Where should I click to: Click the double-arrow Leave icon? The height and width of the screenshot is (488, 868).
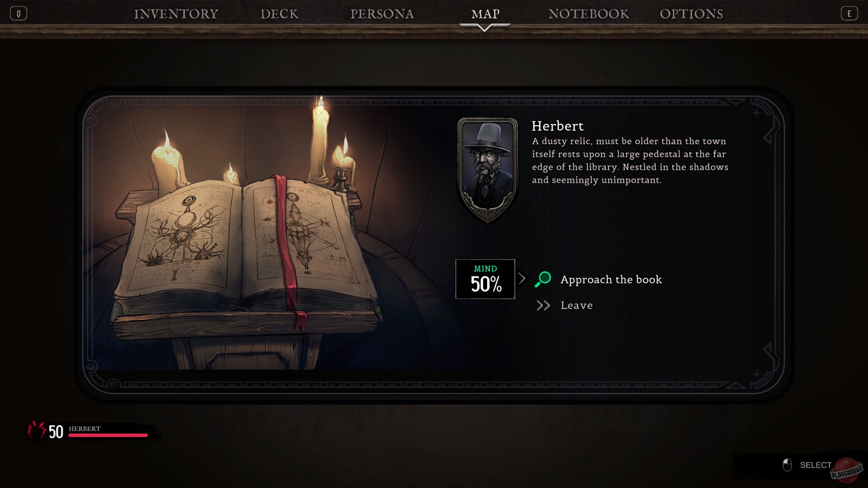coord(543,306)
